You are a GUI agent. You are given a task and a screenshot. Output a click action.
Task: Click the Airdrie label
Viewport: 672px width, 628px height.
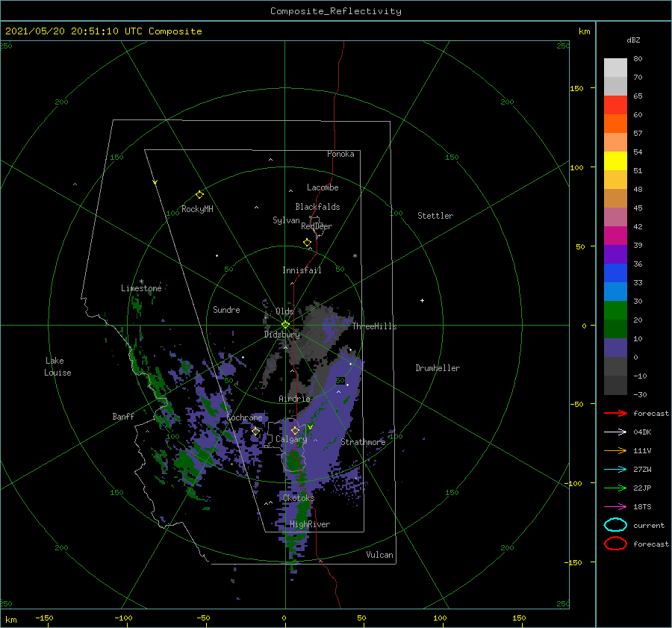click(x=294, y=399)
